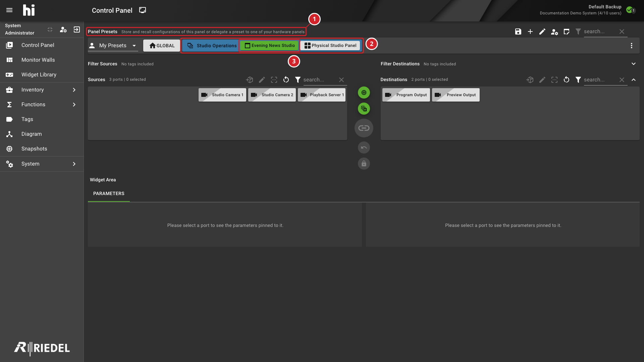The height and width of the screenshot is (362, 644).
Task: Select the Studio Camera 1 source
Action: (x=222, y=95)
